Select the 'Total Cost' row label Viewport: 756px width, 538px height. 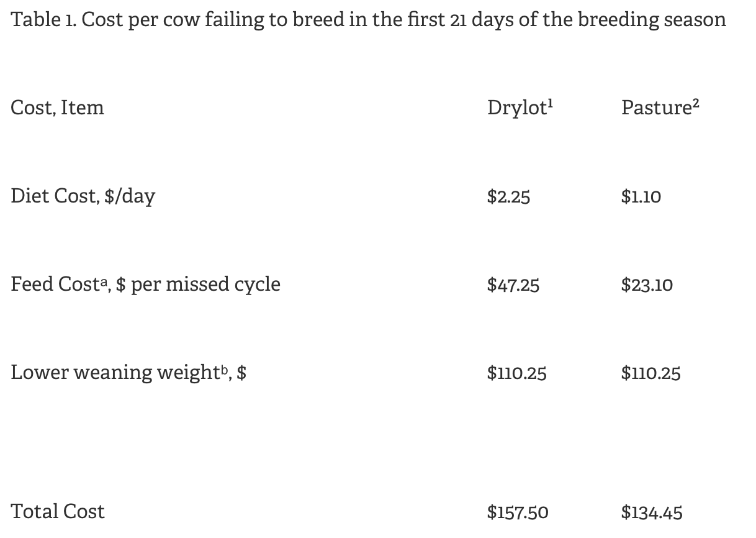(x=58, y=512)
